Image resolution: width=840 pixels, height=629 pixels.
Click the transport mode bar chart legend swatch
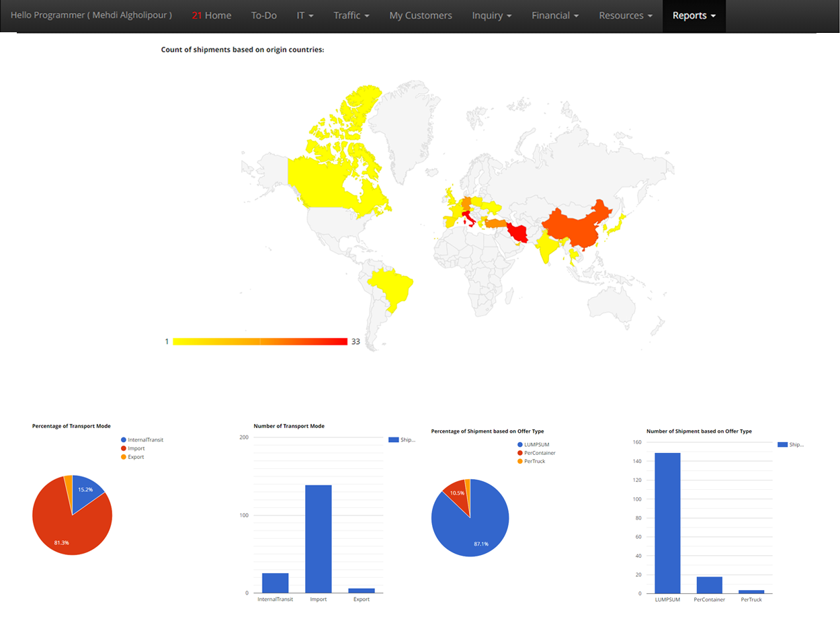tap(394, 440)
